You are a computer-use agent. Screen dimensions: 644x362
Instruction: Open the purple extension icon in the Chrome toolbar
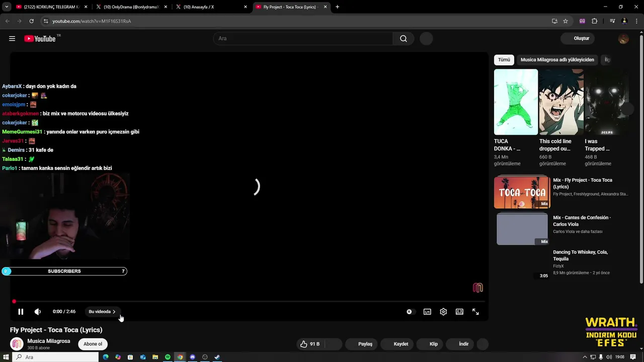pos(583,21)
